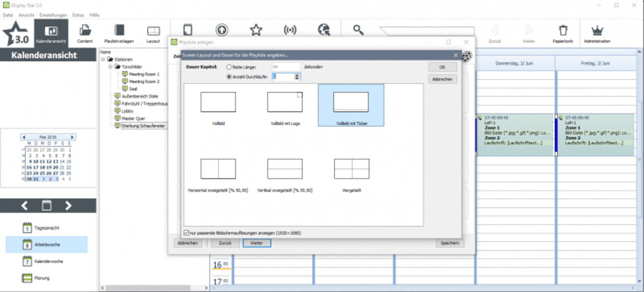This screenshot has height=292, width=644.
Task: Click the Weiter button
Action: (x=257, y=243)
